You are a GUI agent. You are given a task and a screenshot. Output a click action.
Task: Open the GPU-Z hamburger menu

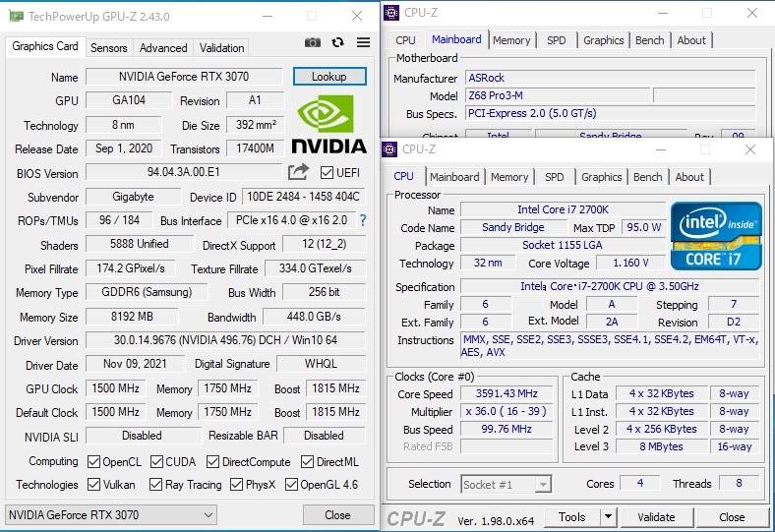point(363,42)
